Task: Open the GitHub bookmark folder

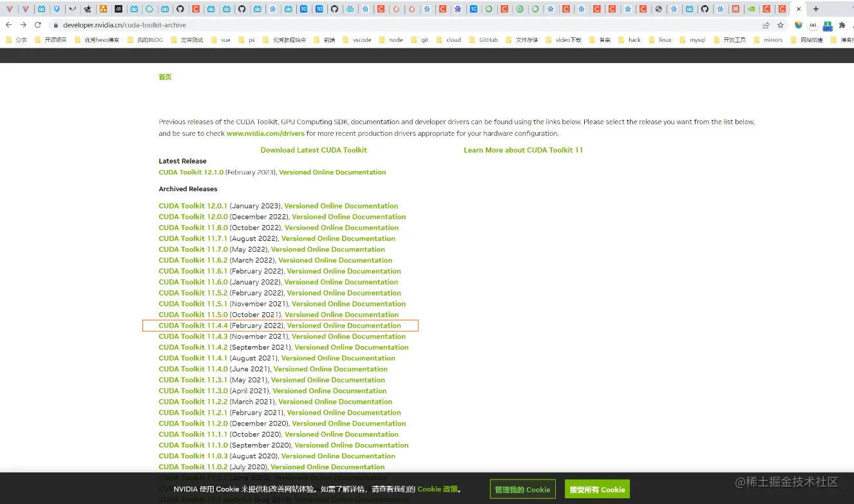Action: (483, 40)
